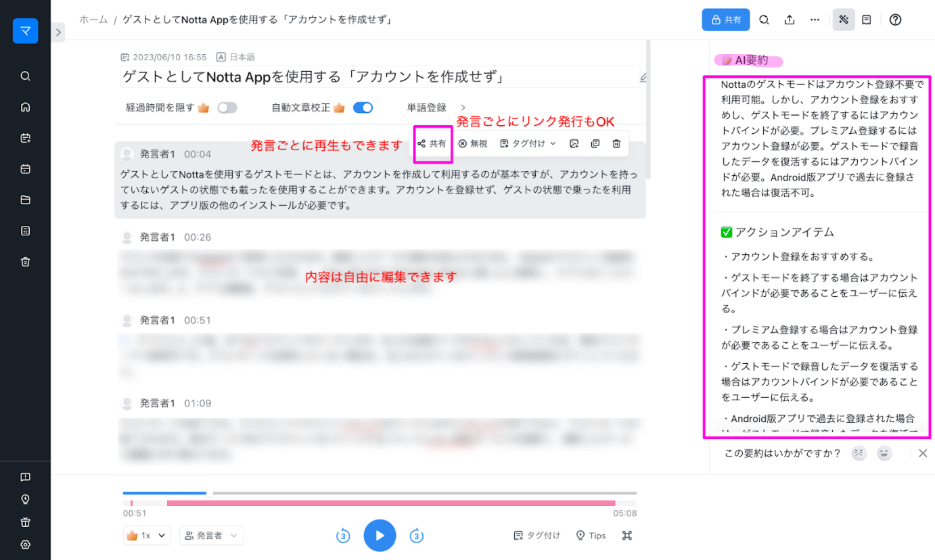Click the gift icon in the sidebar
Screen dimensions: 935x560
[x=25, y=522]
